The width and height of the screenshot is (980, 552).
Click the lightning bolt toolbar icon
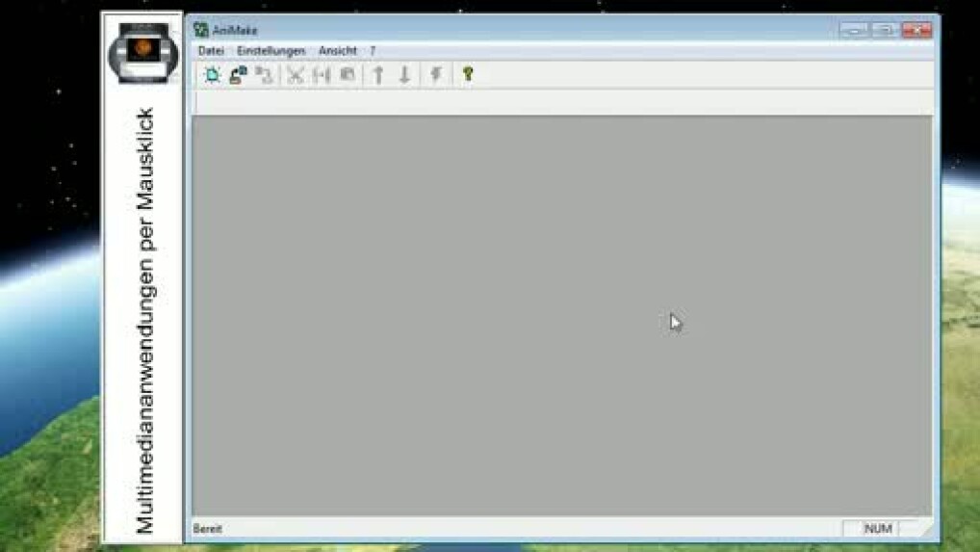[436, 75]
